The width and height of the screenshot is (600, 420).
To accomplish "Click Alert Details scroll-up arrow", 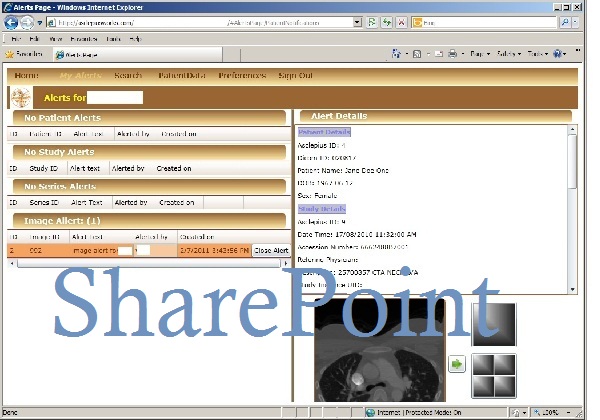I will click(x=572, y=130).
